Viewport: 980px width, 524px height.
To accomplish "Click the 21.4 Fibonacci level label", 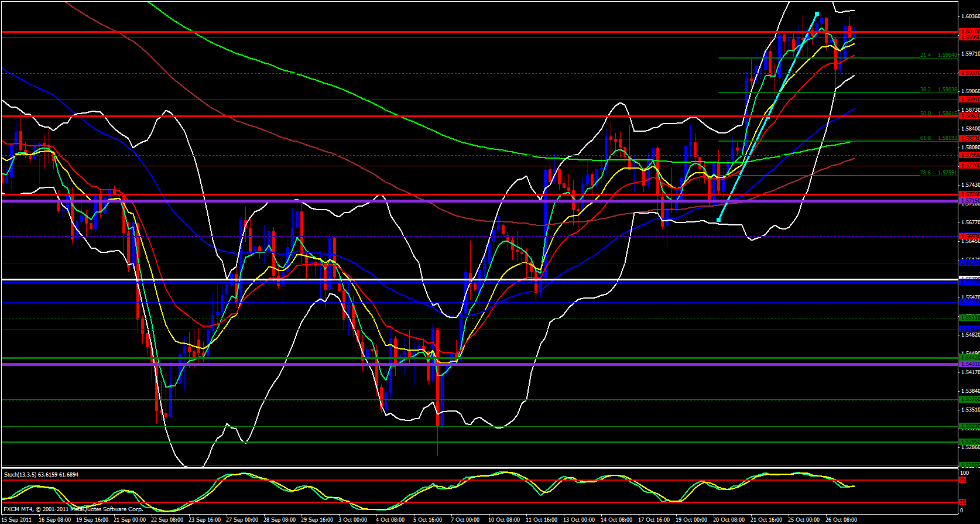I will point(925,55).
